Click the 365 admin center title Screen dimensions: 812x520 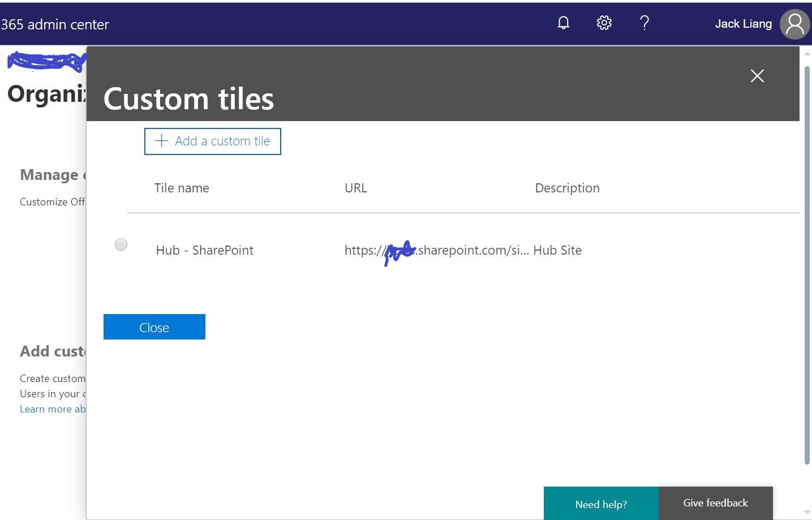click(x=55, y=25)
